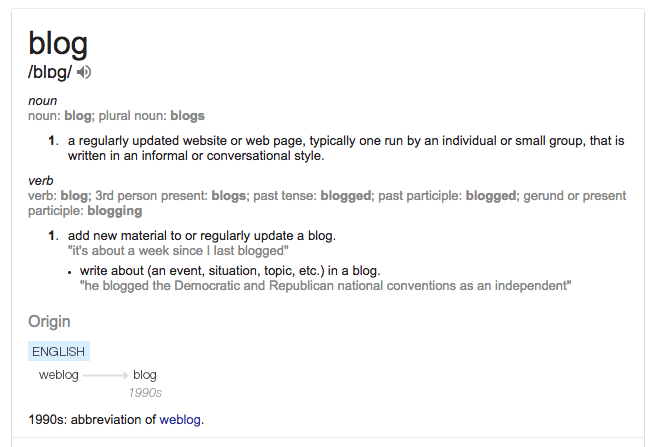Click blog in the etymology diagram
The height and width of the screenshot is (447, 658).
point(145,375)
